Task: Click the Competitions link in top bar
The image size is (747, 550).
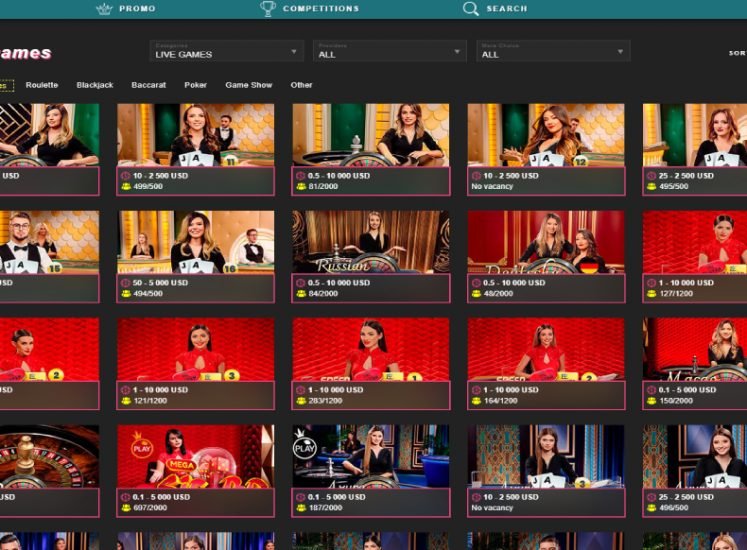Action: tap(320, 9)
